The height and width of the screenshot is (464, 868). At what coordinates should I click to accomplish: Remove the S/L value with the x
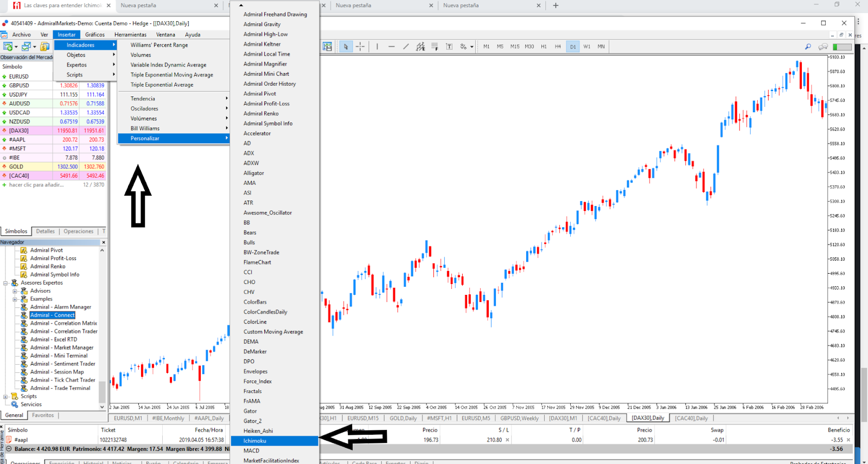coord(508,440)
